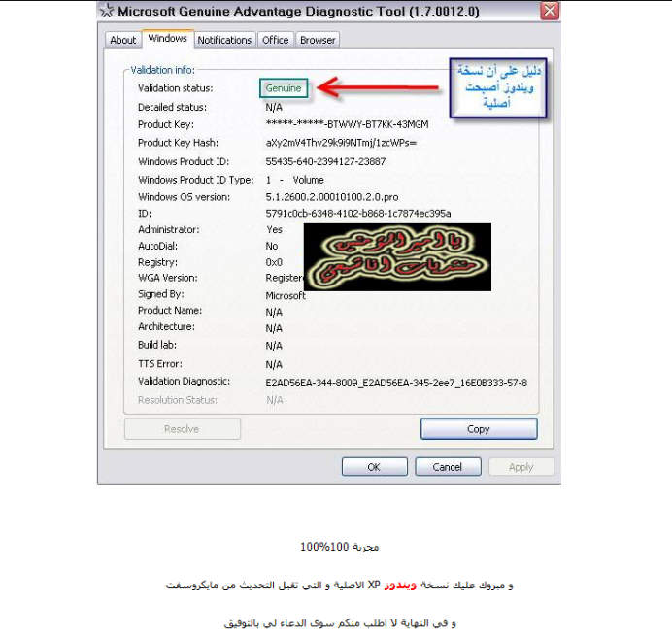Image resolution: width=672 pixels, height=636 pixels.
Task: Click the greyed-out Resolve button
Action: click(x=183, y=429)
